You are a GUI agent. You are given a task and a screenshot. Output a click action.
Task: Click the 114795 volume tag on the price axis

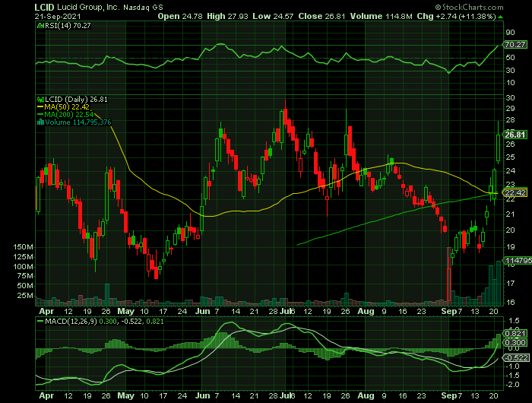(x=518, y=260)
